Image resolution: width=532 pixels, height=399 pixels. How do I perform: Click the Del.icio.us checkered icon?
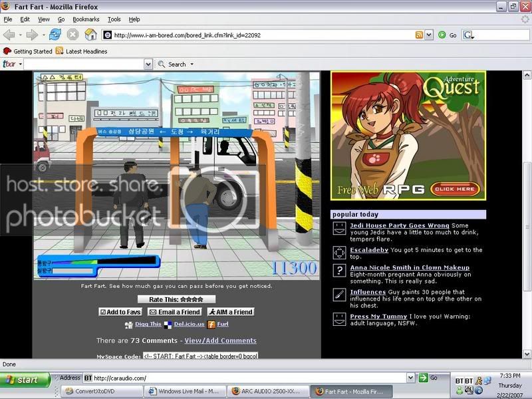[x=168, y=325]
